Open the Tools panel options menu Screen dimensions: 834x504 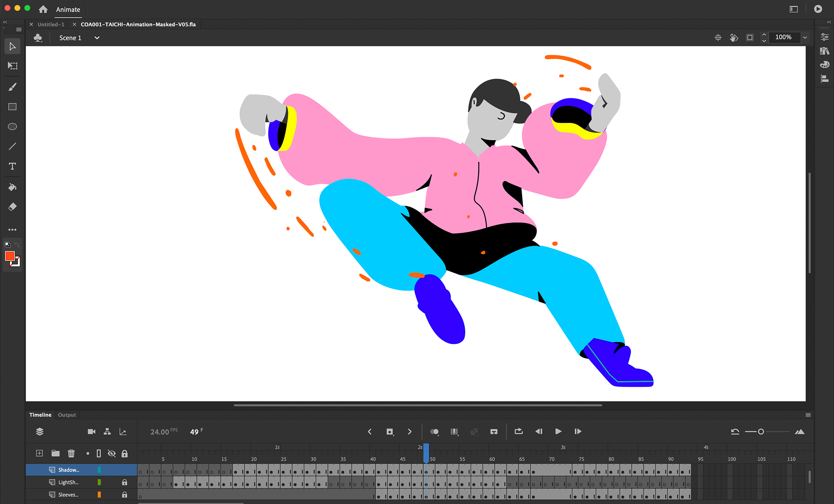(x=19, y=30)
